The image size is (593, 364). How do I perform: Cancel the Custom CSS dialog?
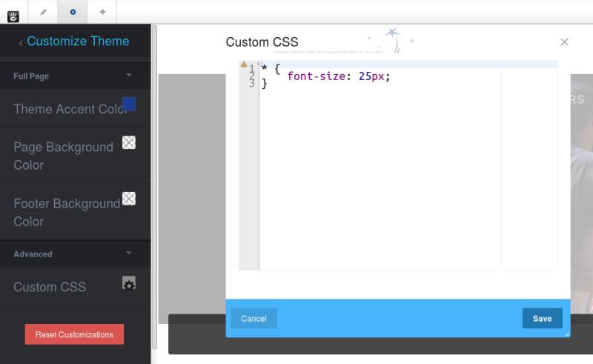254,319
